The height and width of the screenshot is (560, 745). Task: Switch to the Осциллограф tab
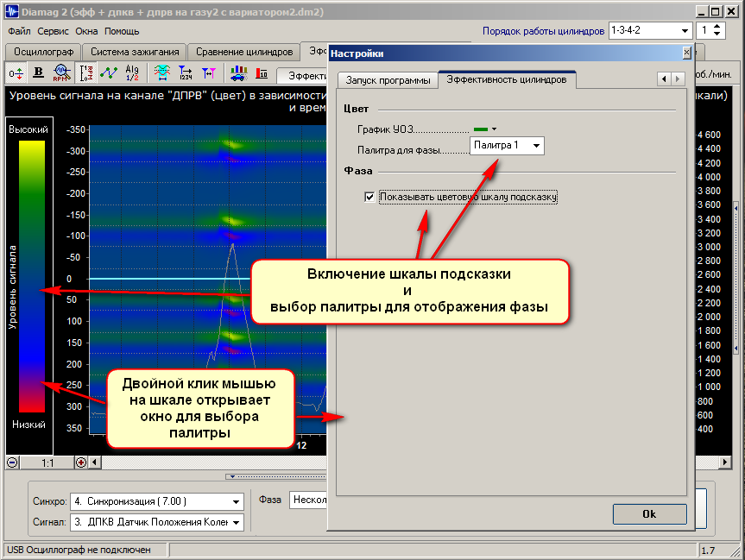43,52
